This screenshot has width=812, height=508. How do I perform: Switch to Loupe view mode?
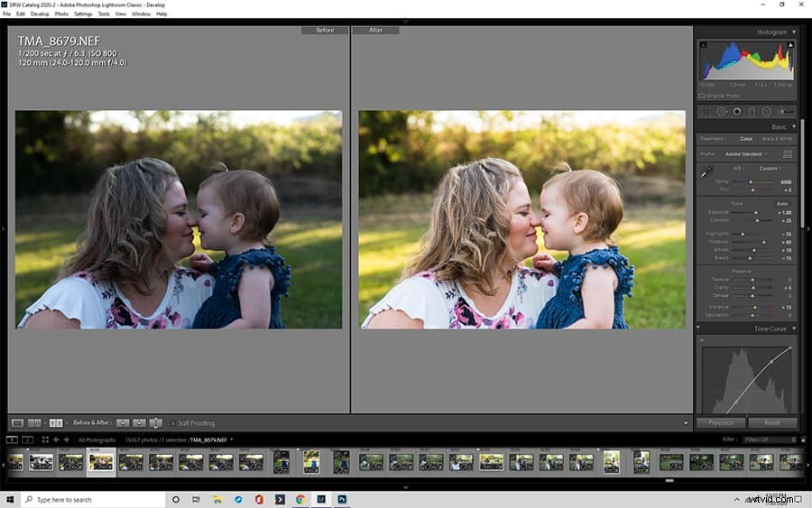click(x=17, y=423)
